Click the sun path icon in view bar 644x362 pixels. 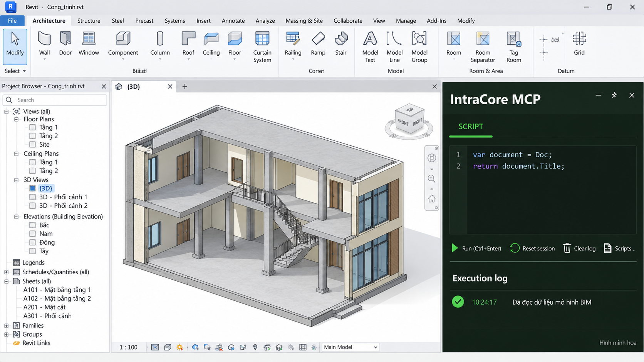tap(179, 347)
